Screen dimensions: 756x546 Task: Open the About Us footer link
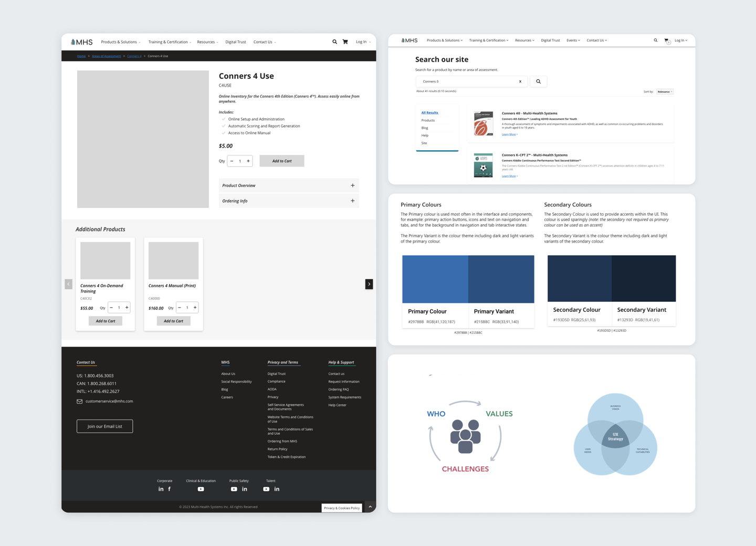pyautogui.click(x=228, y=374)
